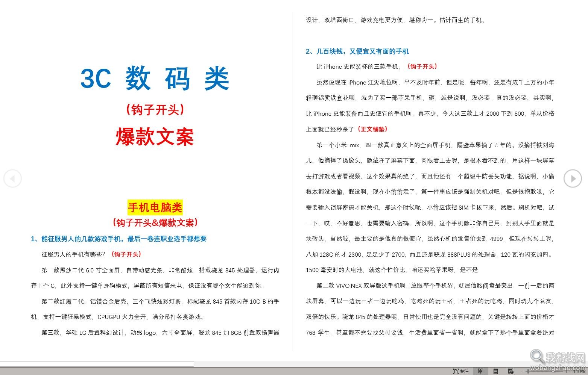
Task: Click heading '2、几百块钱，又便宜又有面的手机'
Action: tap(357, 51)
